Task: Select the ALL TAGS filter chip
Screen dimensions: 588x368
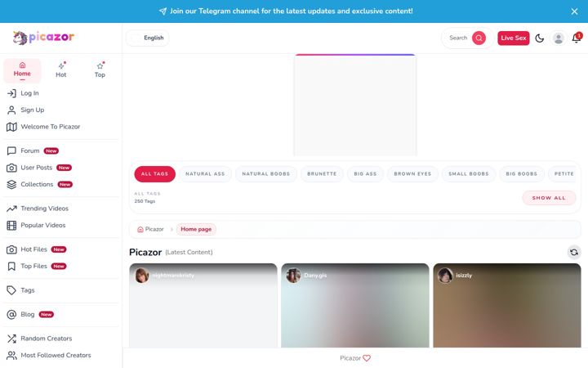Action: 155,174
